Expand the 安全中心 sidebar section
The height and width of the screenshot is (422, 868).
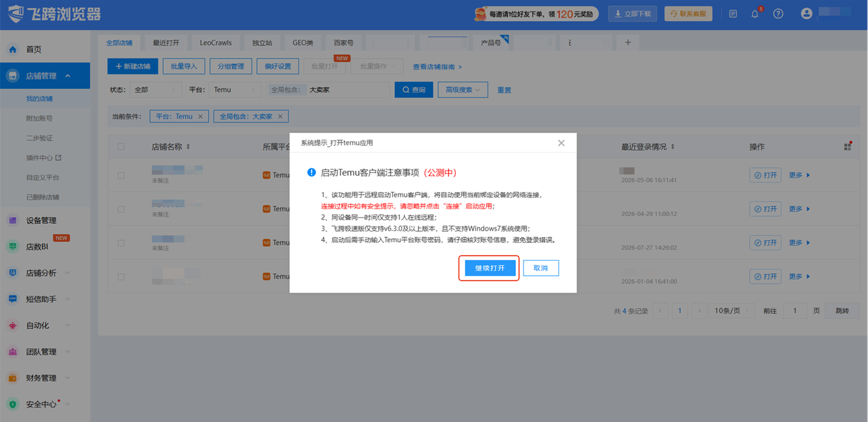point(68,404)
